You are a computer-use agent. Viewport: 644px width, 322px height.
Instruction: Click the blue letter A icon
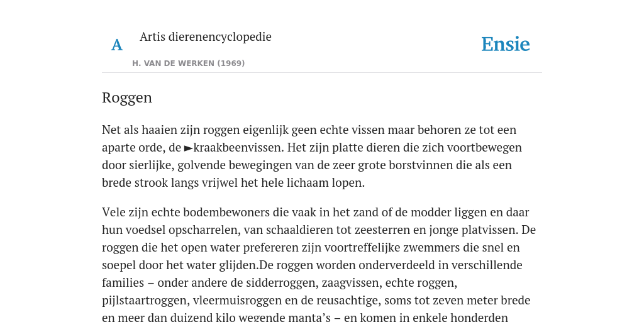(116, 45)
